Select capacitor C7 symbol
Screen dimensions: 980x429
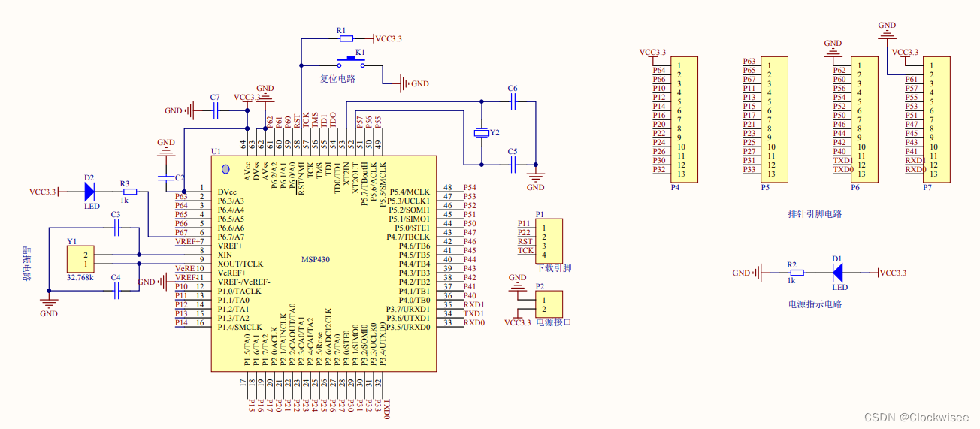pyautogui.click(x=216, y=110)
